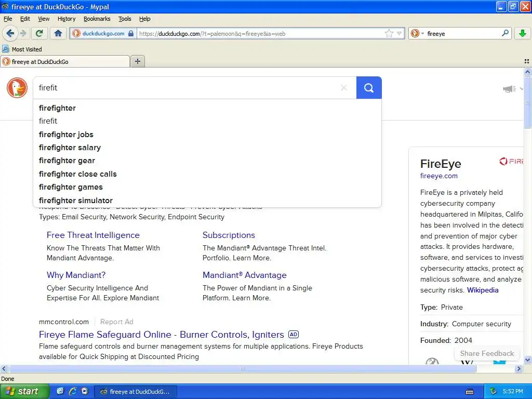Click the padlock icon in the address bar
The image size is (532, 399).
click(131, 33)
